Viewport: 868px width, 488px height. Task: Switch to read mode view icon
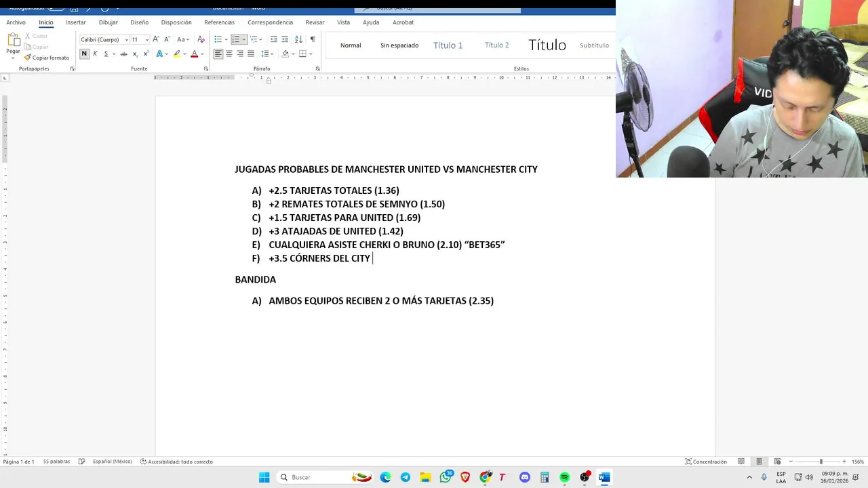[x=741, y=462]
